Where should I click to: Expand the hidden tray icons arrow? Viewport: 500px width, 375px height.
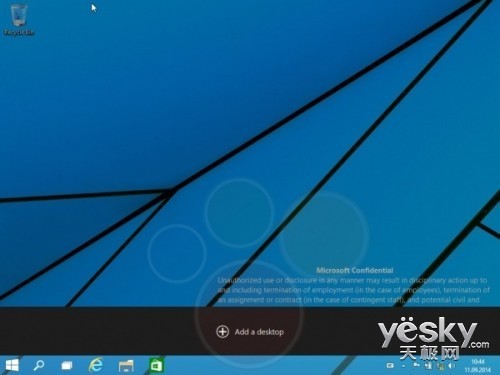pyautogui.click(x=404, y=366)
